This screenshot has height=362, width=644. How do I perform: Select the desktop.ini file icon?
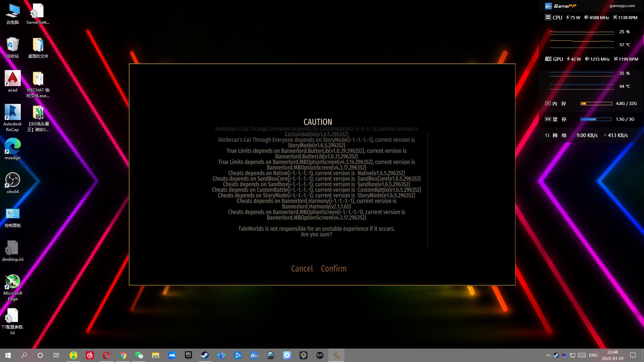pyautogui.click(x=13, y=251)
